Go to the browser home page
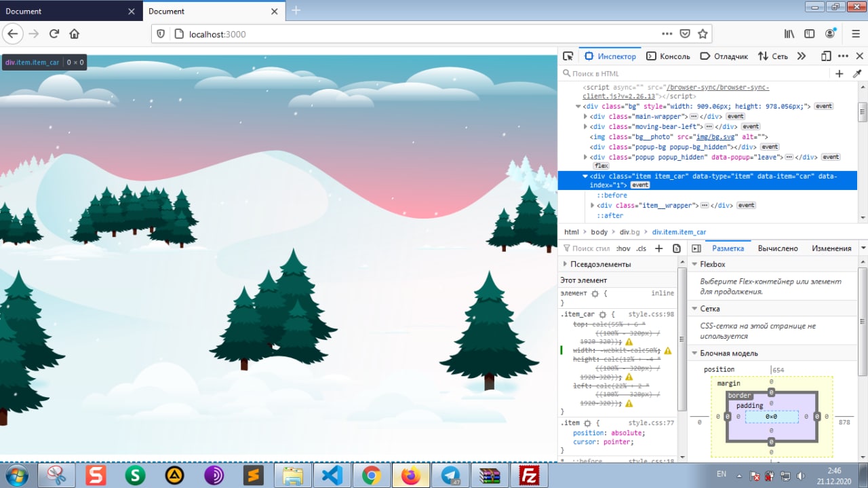This screenshot has height=488, width=868. pyautogui.click(x=75, y=34)
